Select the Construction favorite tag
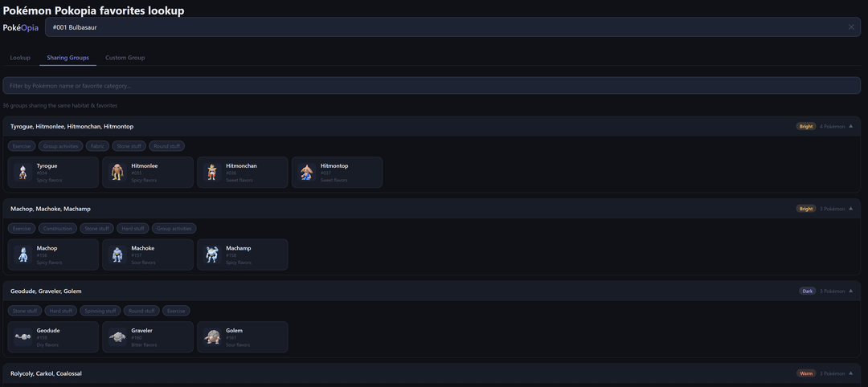Viewport: 868px width, 387px height. pyautogui.click(x=58, y=229)
